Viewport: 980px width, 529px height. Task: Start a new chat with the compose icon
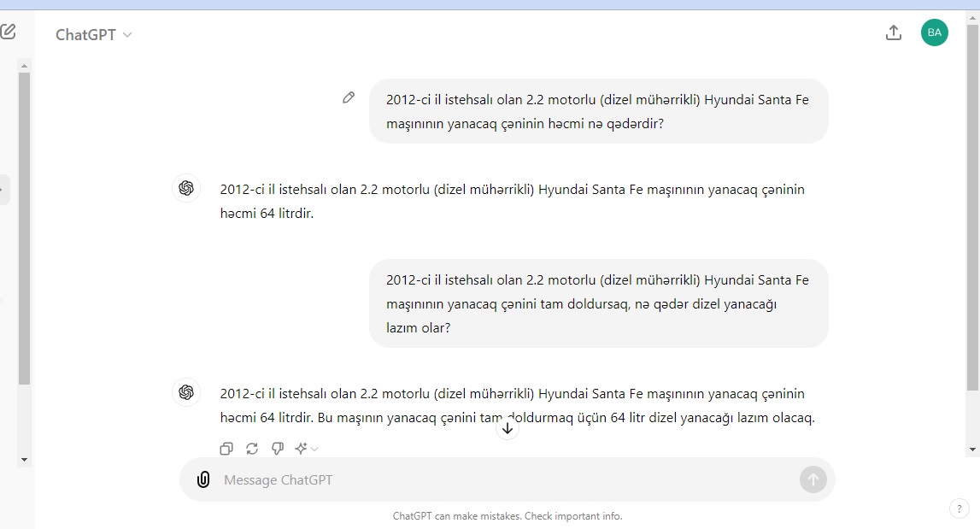[8, 32]
